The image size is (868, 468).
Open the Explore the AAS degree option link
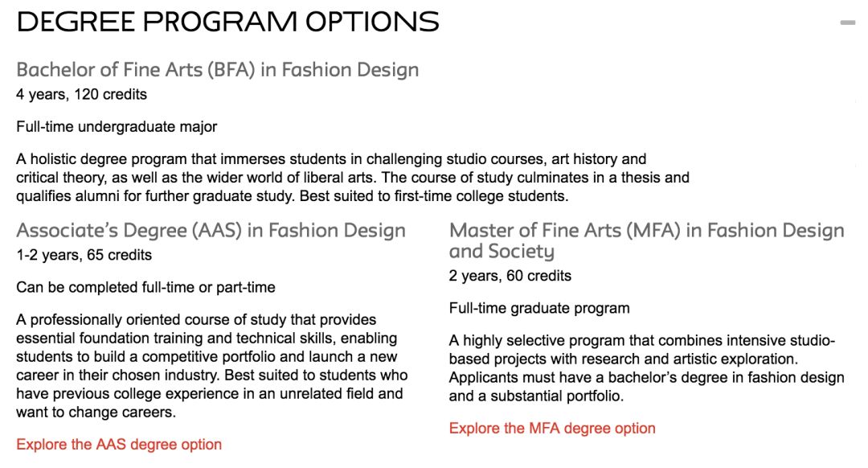(119, 444)
